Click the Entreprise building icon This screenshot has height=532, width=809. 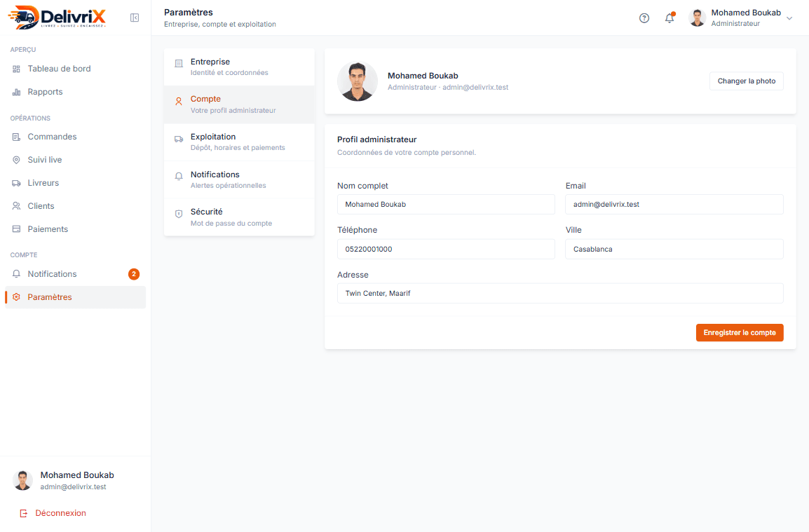(x=179, y=64)
